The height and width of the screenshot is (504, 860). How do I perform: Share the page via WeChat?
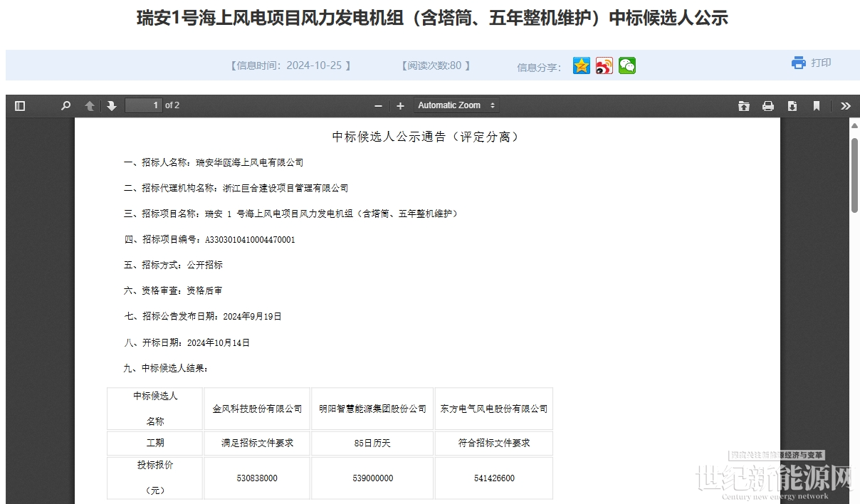627,65
